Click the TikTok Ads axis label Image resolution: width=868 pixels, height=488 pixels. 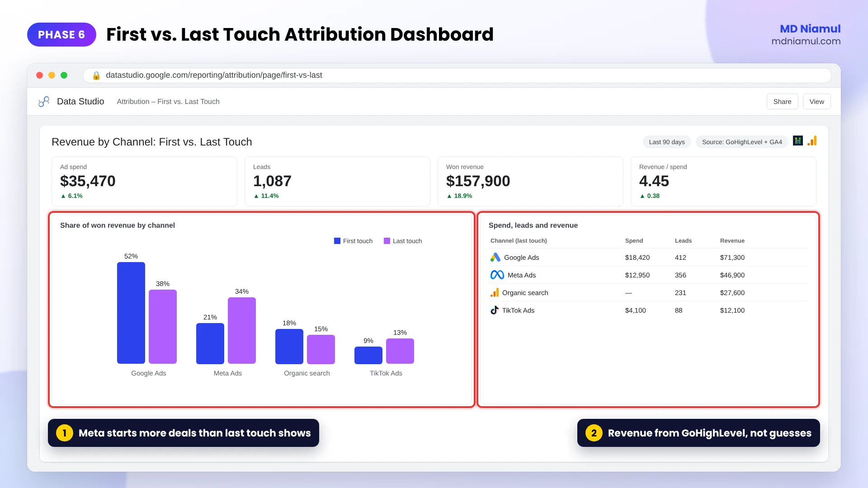(386, 373)
